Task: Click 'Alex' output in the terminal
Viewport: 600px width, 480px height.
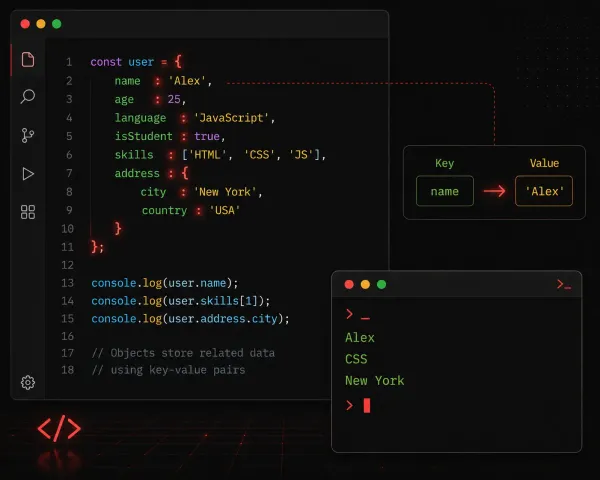Action: (x=360, y=338)
